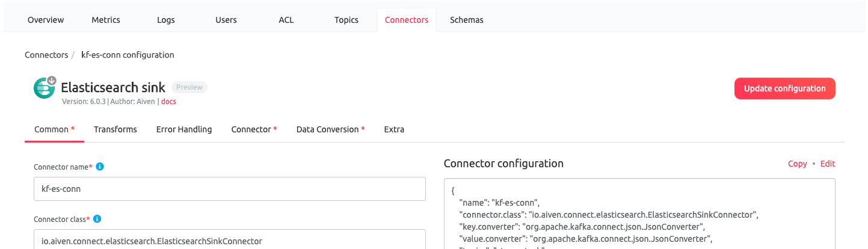Switch to the Metrics tab

click(106, 20)
